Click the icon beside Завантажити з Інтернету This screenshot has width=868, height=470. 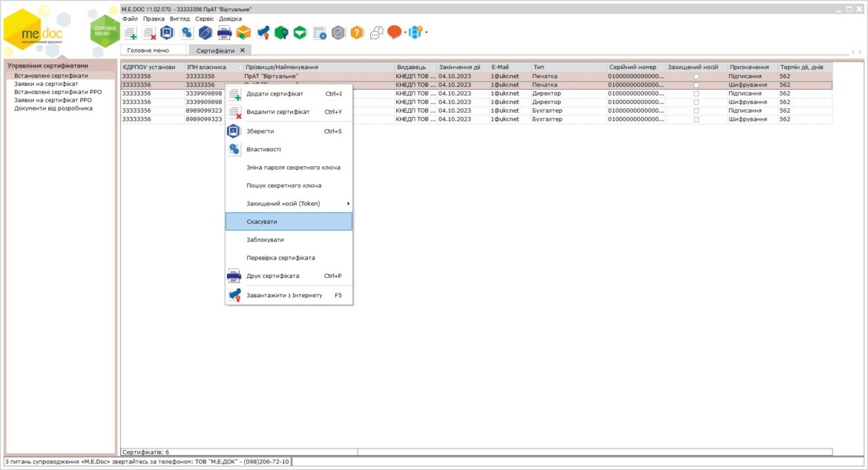coord(234,295)
